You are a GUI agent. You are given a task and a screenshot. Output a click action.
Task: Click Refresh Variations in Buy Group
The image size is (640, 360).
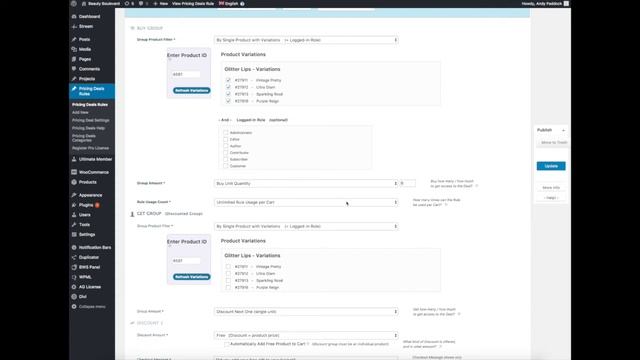coord(191,90)
